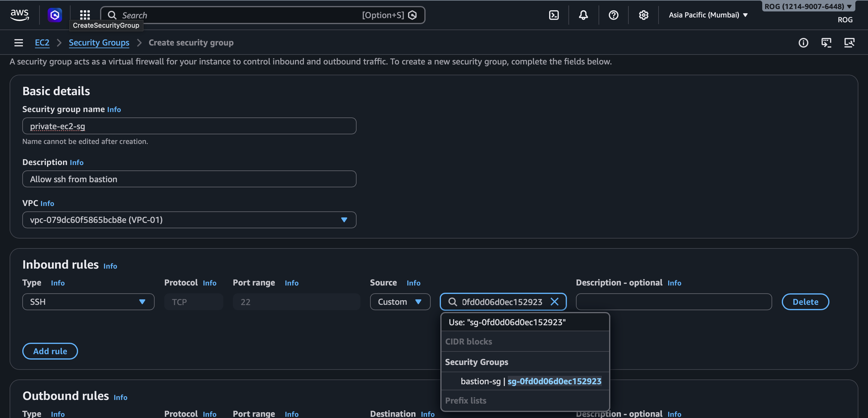The image size is (868, 418).
Task: Open the SSH rule type dropdown
Action: [x=88, y=301]
